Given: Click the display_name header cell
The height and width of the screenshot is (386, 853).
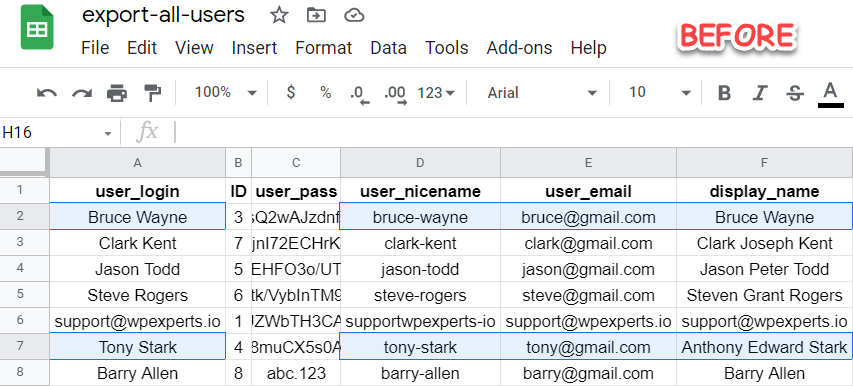Looking at the screenshot, I should 765,191.
